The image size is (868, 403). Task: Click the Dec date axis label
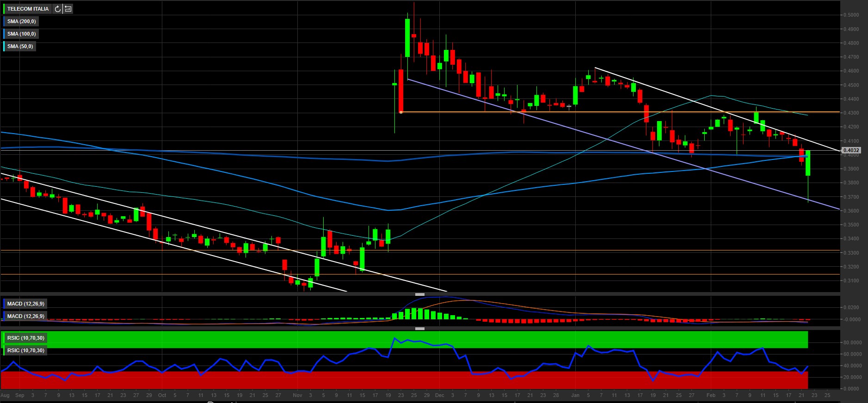click(439, 395)
